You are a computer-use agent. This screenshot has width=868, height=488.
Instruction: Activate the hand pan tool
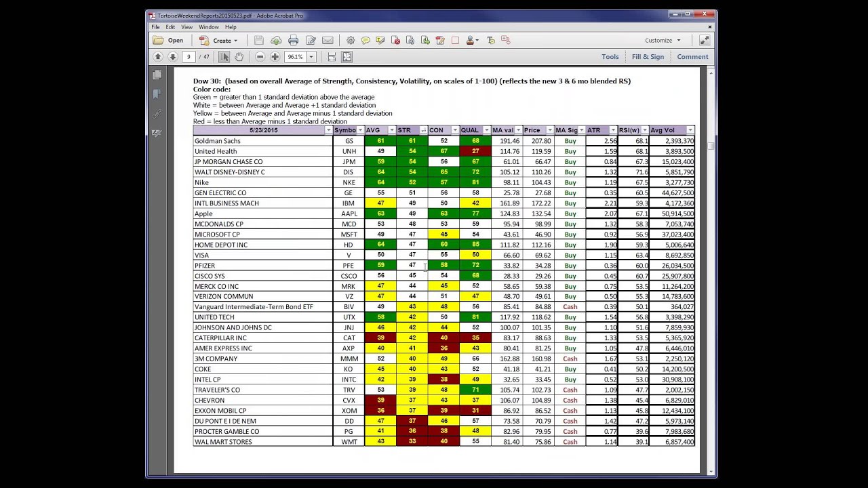point(239,57)
